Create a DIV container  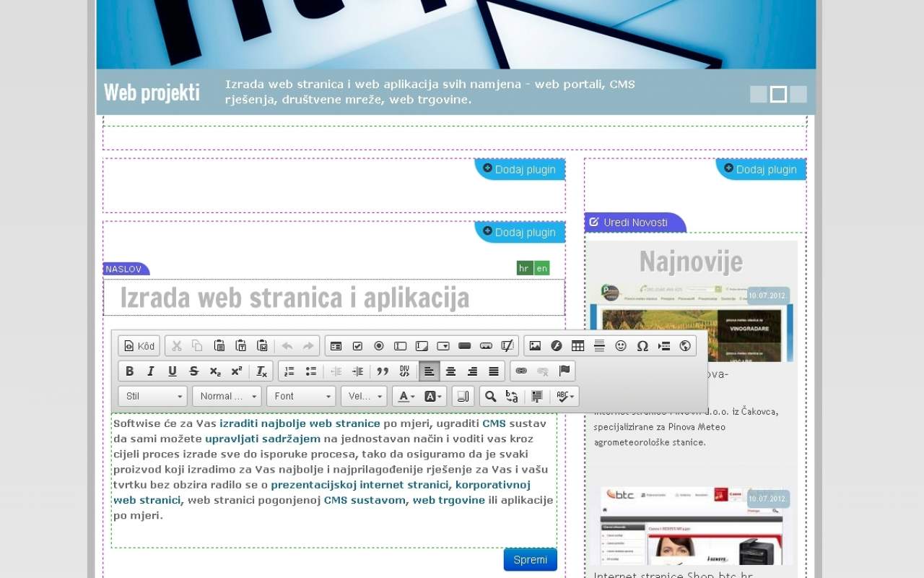pos(404,371)
